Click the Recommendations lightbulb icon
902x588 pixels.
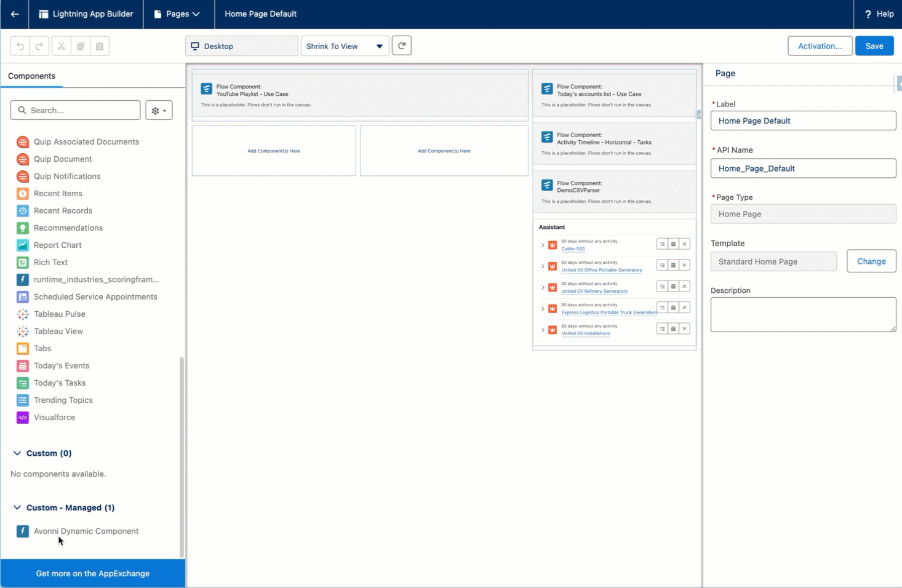click(x=23, y=228)
